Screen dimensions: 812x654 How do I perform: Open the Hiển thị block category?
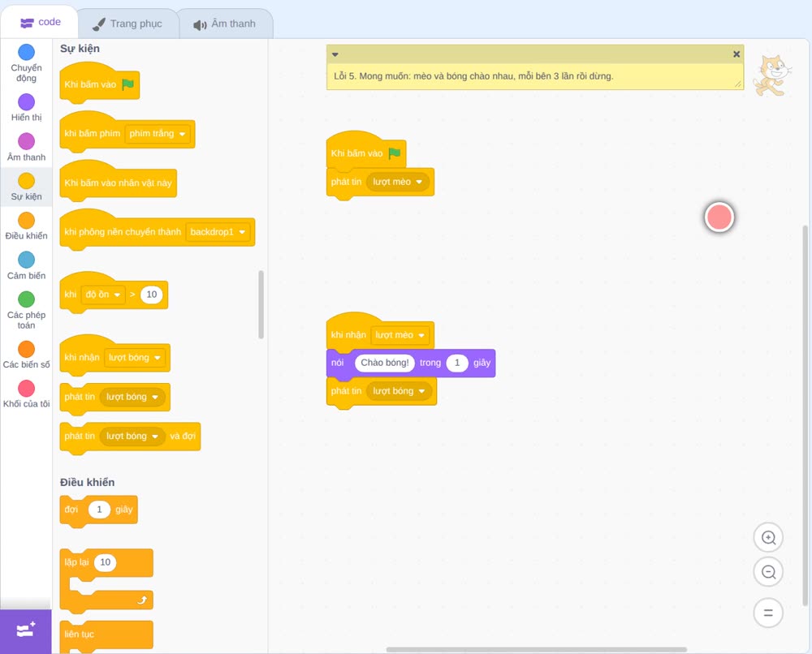point(26,108)
